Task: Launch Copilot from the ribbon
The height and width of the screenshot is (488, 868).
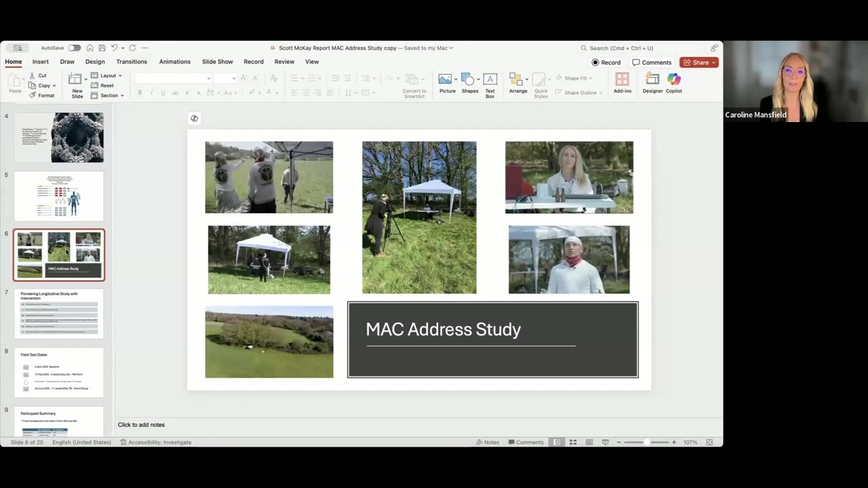Action: (x=673, y=79)
